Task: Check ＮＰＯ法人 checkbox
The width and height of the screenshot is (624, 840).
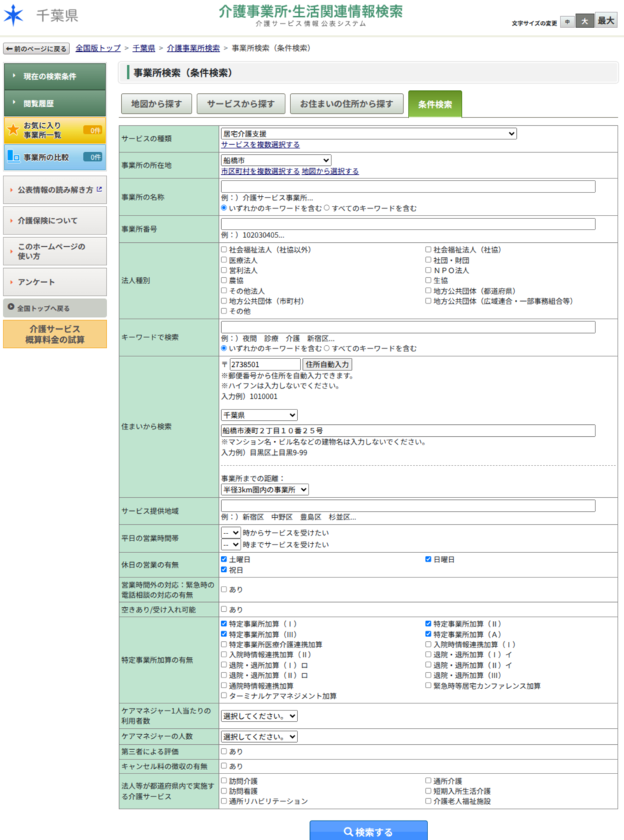Action: (x=428, y=270)
